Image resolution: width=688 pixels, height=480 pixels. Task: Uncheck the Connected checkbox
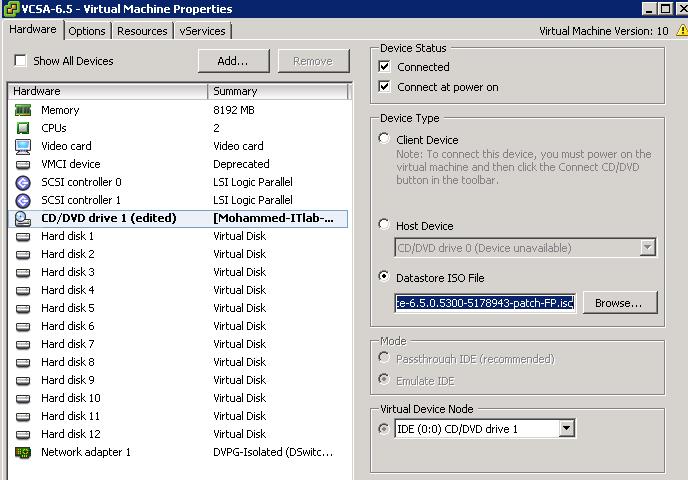385,67
